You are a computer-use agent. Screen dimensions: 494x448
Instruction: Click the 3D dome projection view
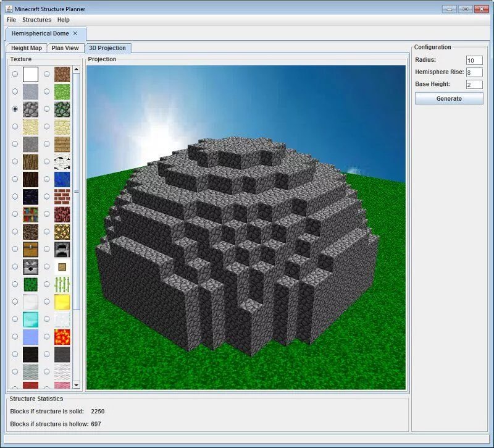point(246,227)
